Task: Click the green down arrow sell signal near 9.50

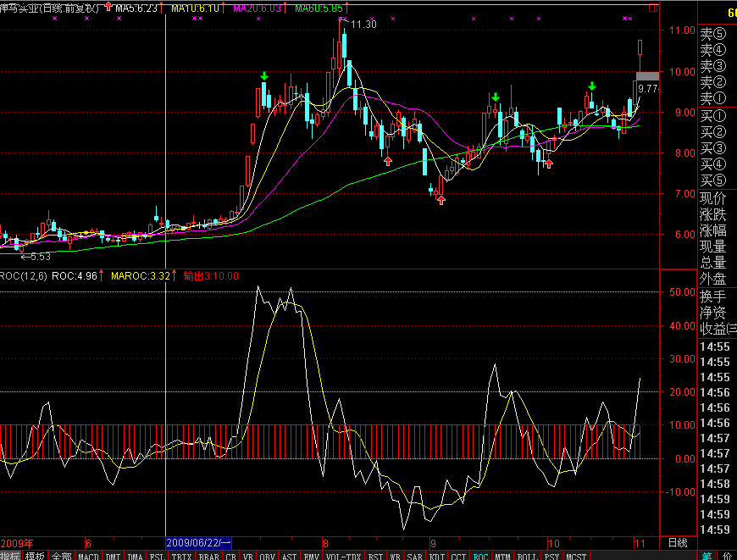Action: pyautogui.click(x=495, y=97)
